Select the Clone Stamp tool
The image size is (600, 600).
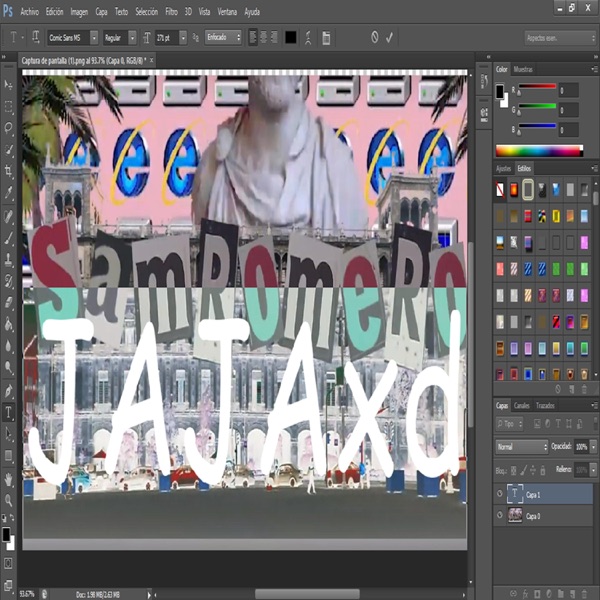click(x=8, y=259)
